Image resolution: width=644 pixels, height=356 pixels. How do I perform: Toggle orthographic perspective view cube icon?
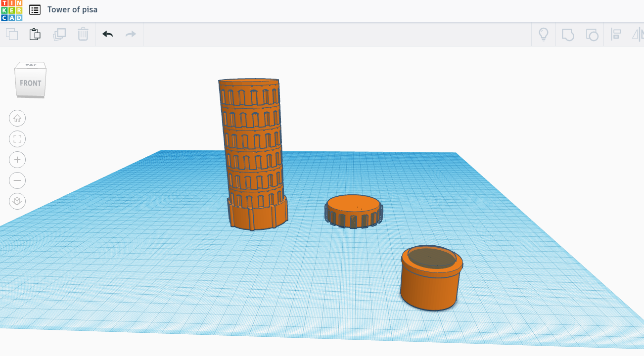tap(17, 201)
